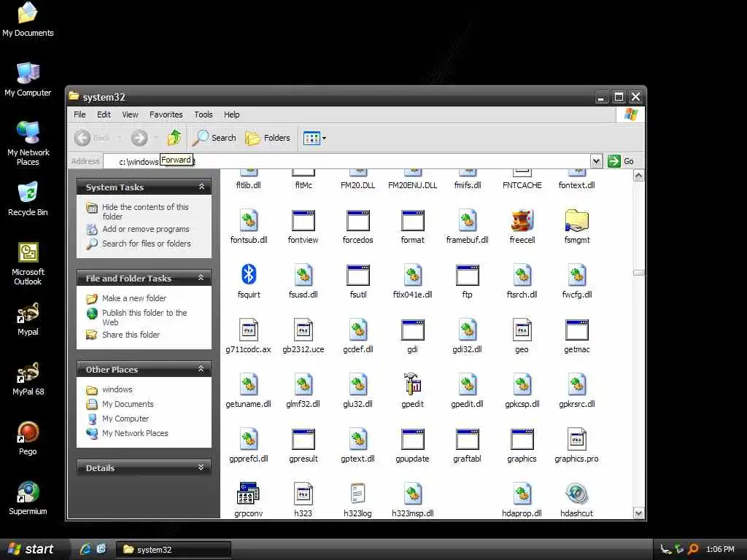
Task: Select the hdashcut icon
Action: coord(576,494)
